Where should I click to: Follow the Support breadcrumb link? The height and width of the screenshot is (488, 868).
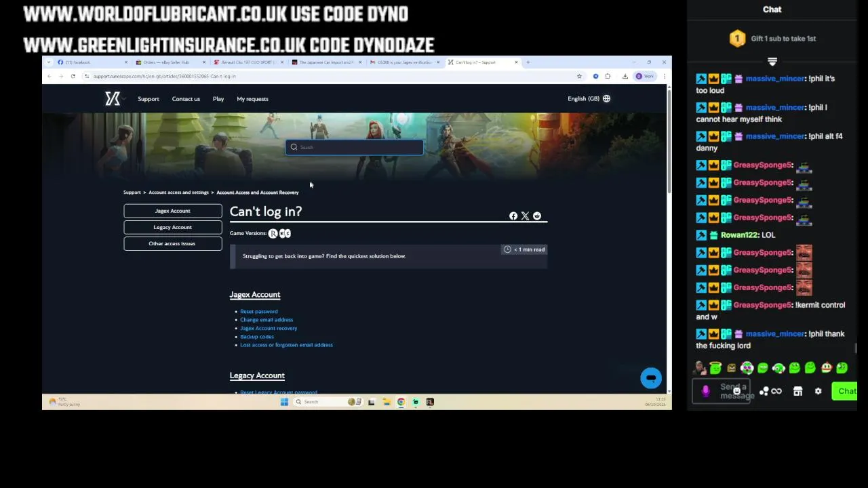(x=132, y=192)
